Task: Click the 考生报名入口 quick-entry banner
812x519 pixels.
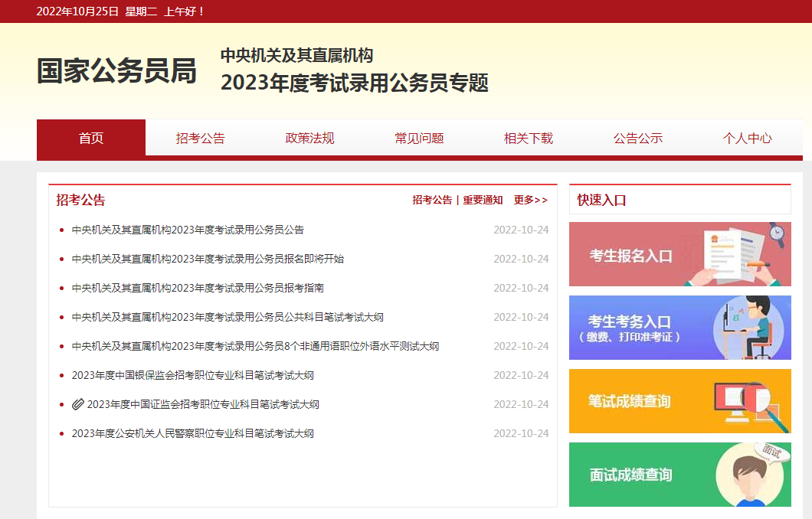Action: click(680, 254)
